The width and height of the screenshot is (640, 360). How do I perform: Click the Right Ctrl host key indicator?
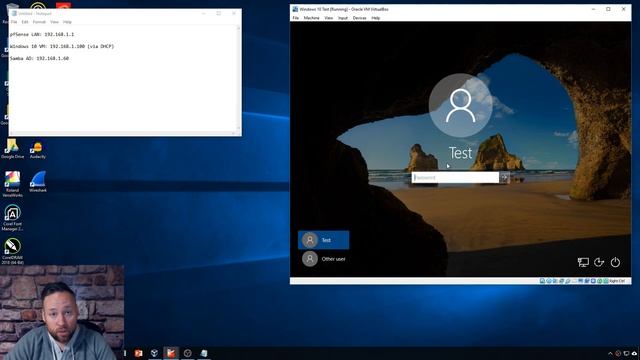[x=618, y=281]
